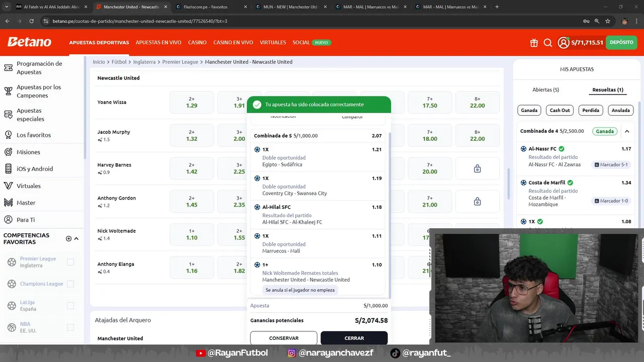The height and width of the screenshot is (362, 644).
Task: Reload the page with browser refresh icon
Action: [31, 21]
